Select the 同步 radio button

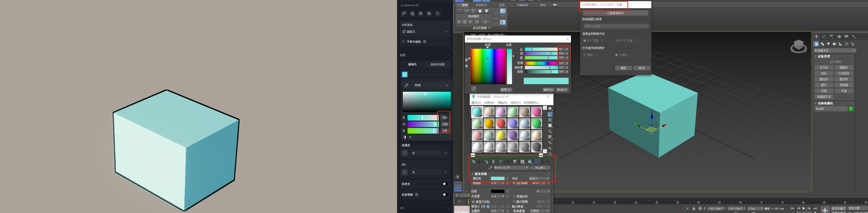[585, 55]
